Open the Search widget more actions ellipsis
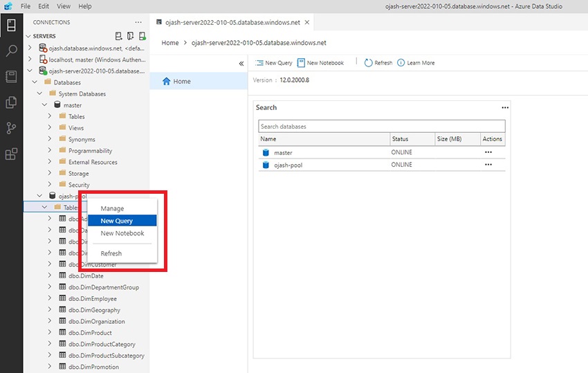The width and height of the screenshot is (588, 373). [x=505, y=108]
